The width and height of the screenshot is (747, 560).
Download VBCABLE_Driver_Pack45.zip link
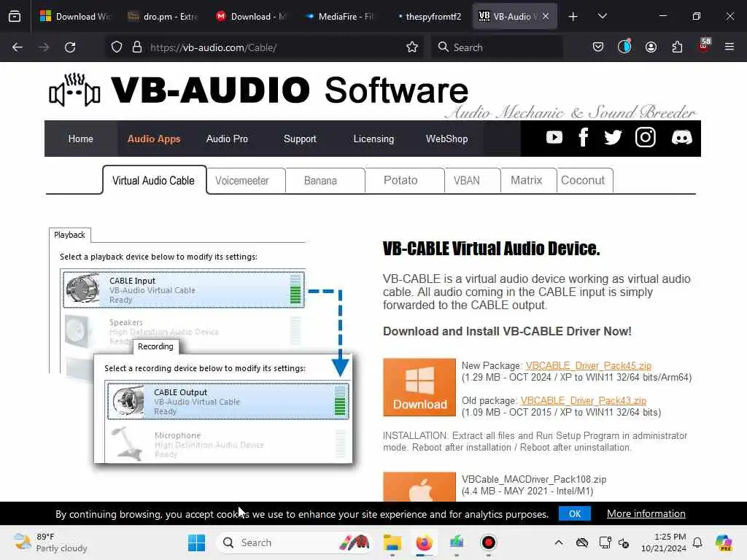pos(589,365)
